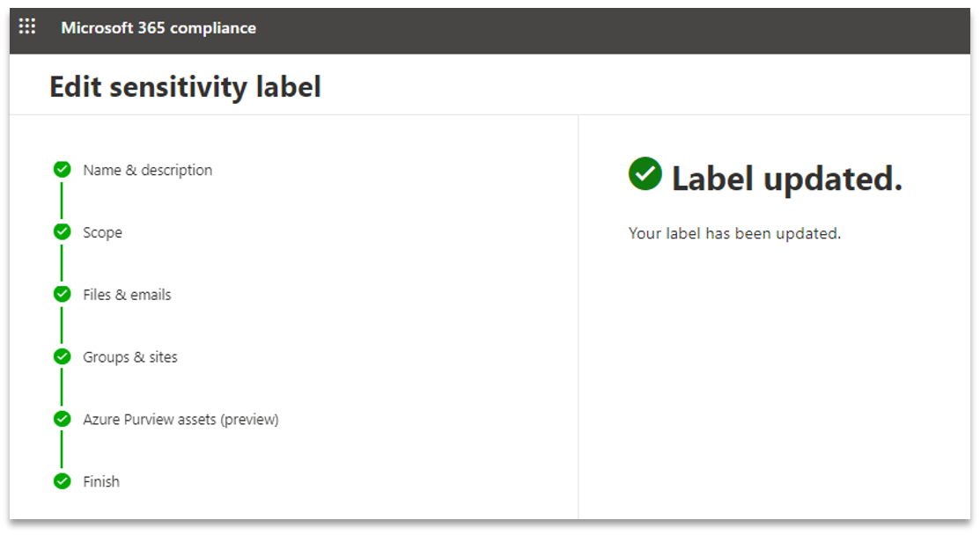Click the progress connector between Scope and Files
This screenshot has height=535, width=980.
(61, 263)
